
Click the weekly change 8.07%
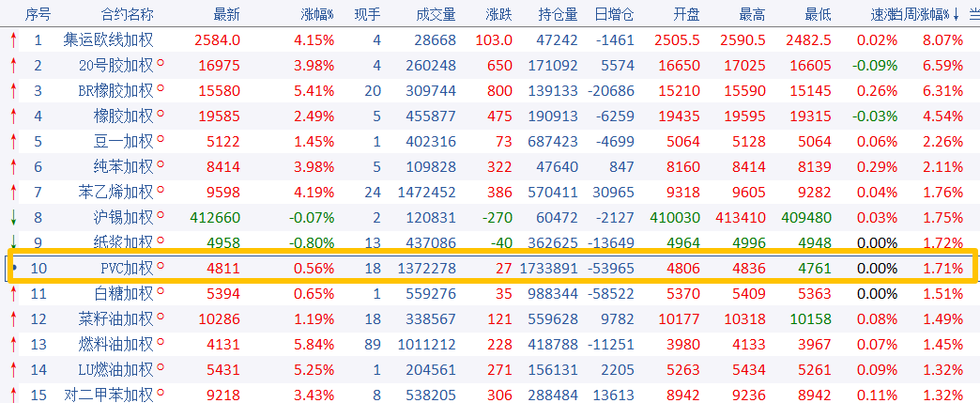[943, 40]
